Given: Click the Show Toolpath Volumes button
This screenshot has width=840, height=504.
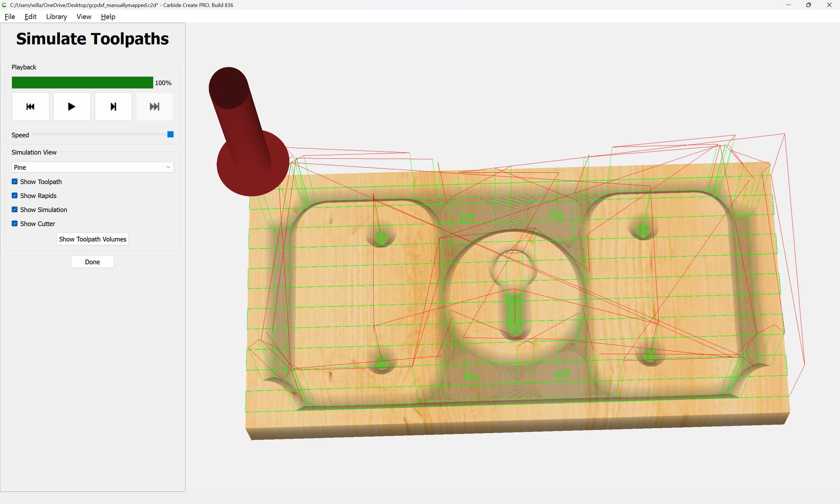Looking at the screenshot, I should click(92, 239).
